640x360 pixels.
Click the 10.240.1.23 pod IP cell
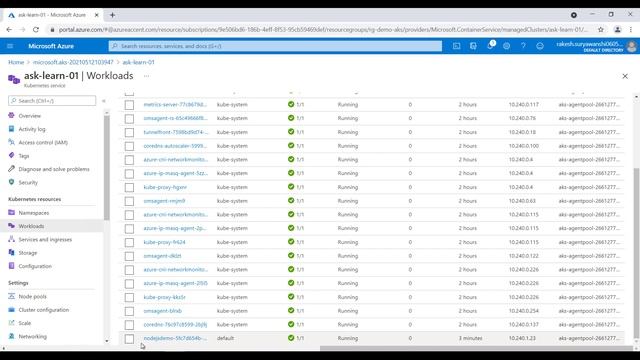coord(522,338)
